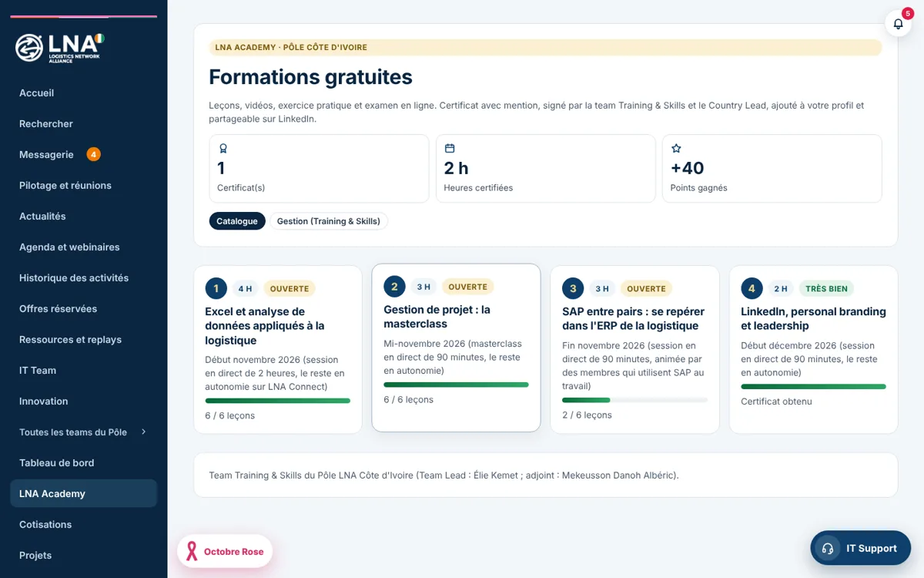Click the Points gagnés stat card
The height and width of the screenshot is (578, 924).
772,169
